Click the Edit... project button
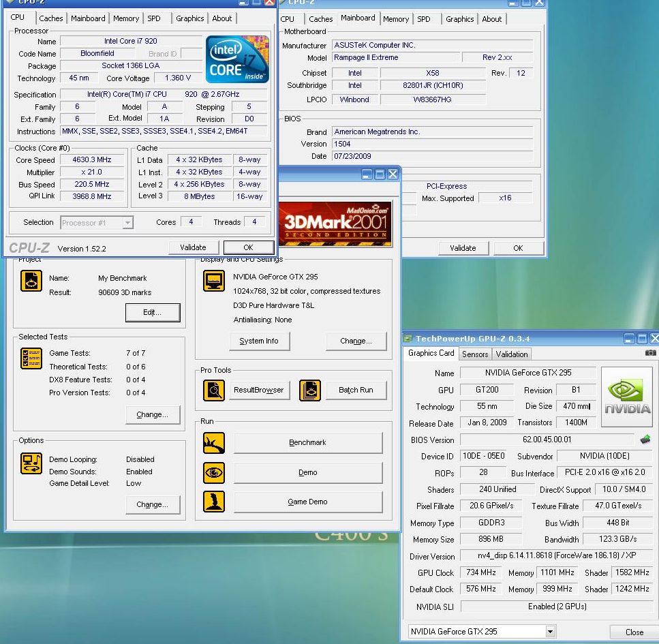The width and height of the screenshot is (659, 644). tap(153, 312)
